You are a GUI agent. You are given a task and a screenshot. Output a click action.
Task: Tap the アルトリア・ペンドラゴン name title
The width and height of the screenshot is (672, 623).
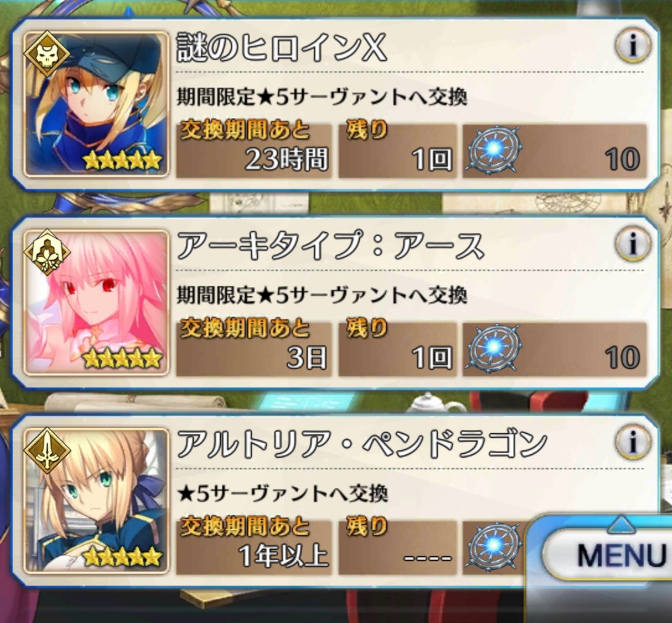point(362,444)
